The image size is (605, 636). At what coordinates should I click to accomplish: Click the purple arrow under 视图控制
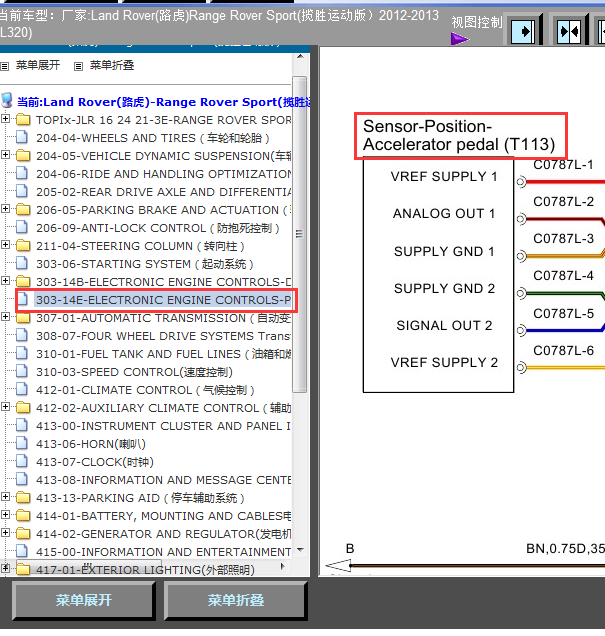tap(459, 39)
